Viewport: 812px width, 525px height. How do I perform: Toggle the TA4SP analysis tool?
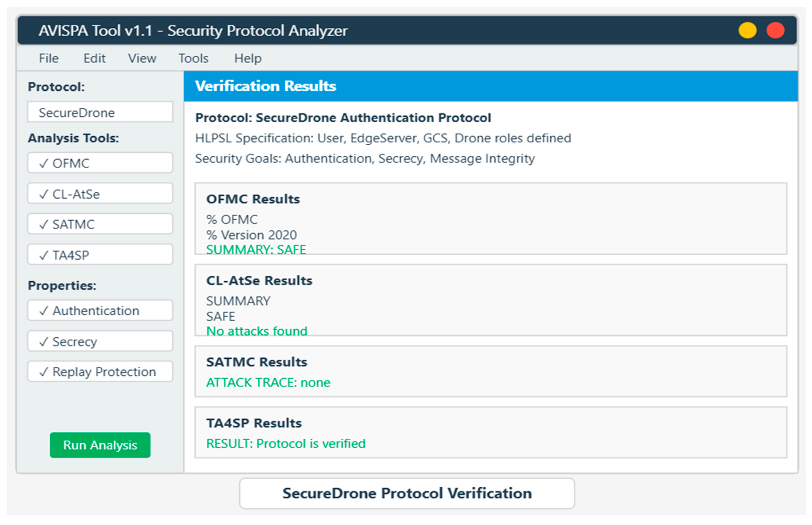(x=100, y=255)
